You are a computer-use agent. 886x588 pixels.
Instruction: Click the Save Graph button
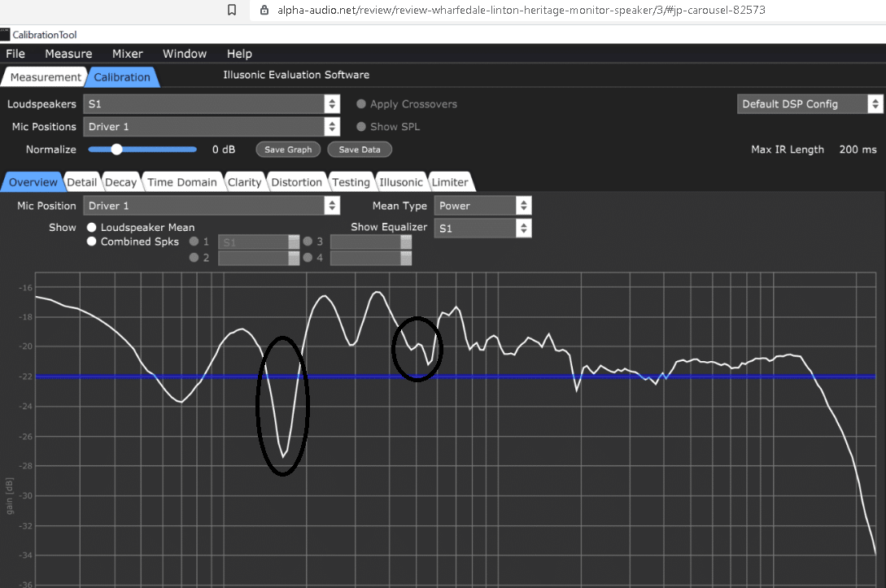(x=288, y=150)
